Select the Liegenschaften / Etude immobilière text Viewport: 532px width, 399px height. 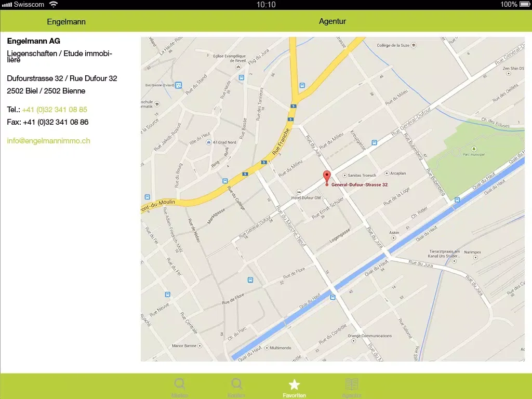tap(59, 56)
